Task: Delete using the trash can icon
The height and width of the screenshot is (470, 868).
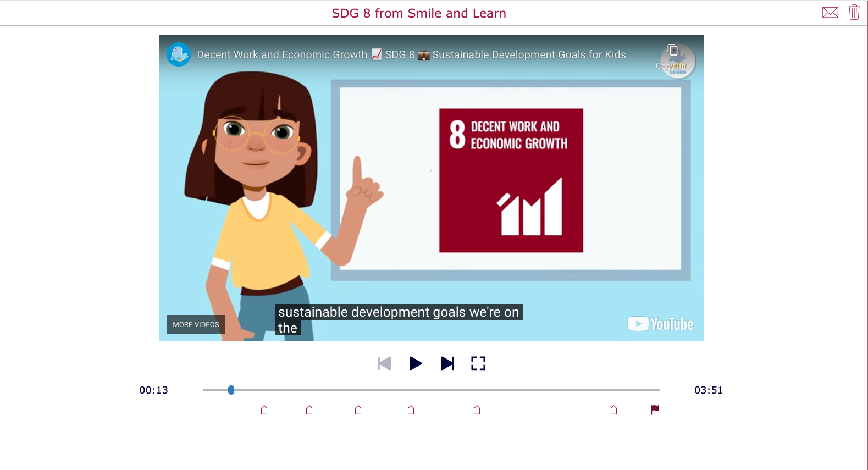Action: coord(854,12)
